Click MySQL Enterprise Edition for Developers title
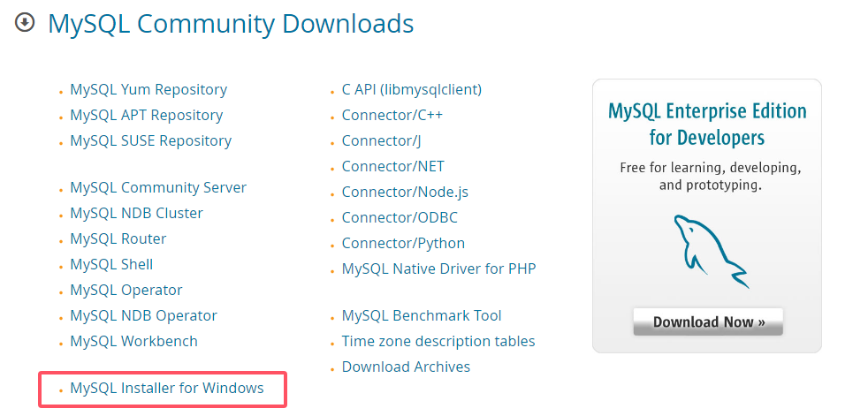 [707, 124]
